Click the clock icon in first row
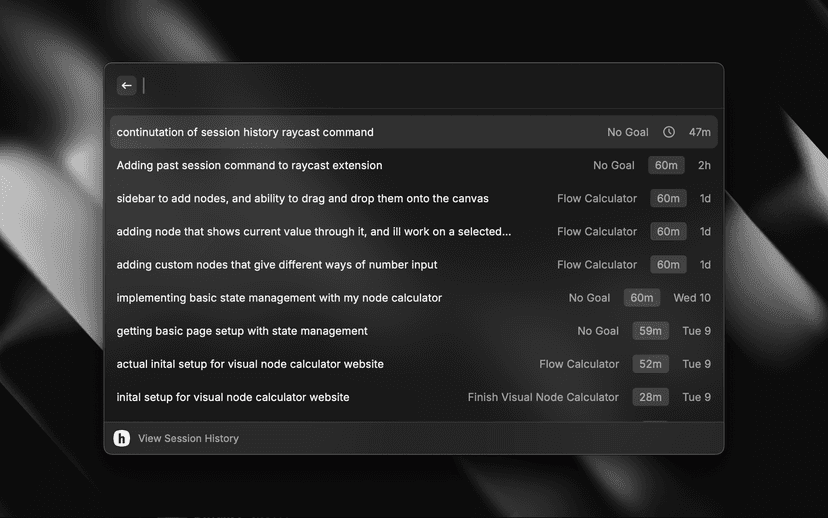The image size is (828, 518). coord(669,132)
